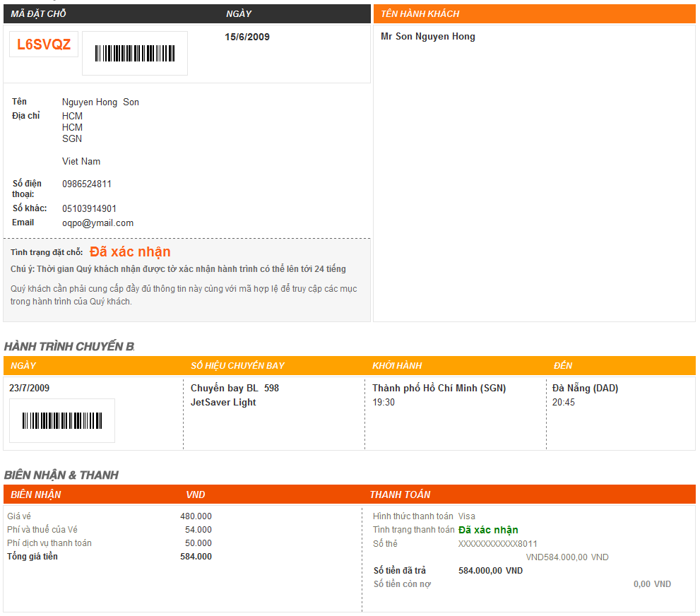This screenshot has width=700, height=616.
Task: Click the green Đã xác nhận payment status
Action: coord(488,530)
